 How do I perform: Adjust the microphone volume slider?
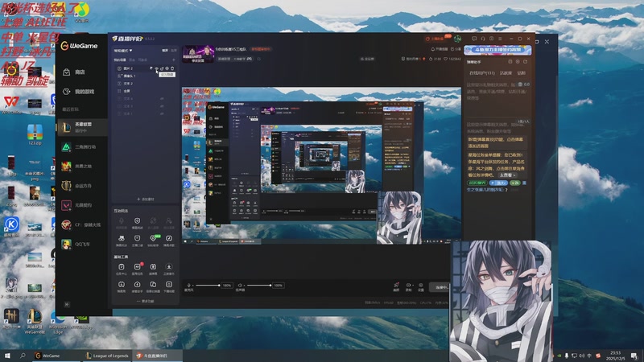(x=208, y=286)
